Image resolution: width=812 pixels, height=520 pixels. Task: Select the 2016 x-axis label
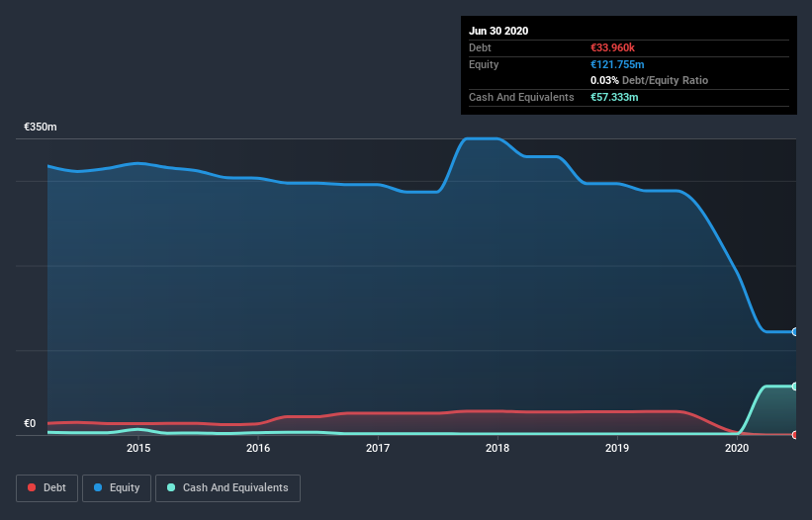pyautogui.click(x=258, y=448)
